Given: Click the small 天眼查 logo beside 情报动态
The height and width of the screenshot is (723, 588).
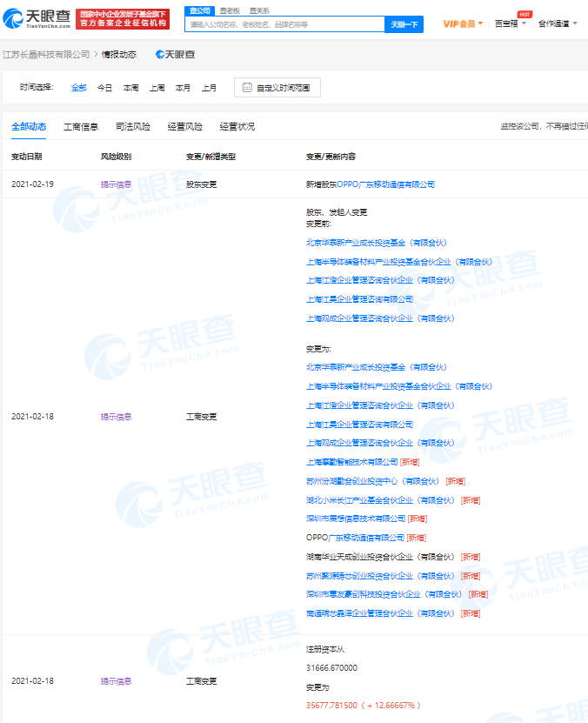Looking at the screenshot, I should (175, 54).
